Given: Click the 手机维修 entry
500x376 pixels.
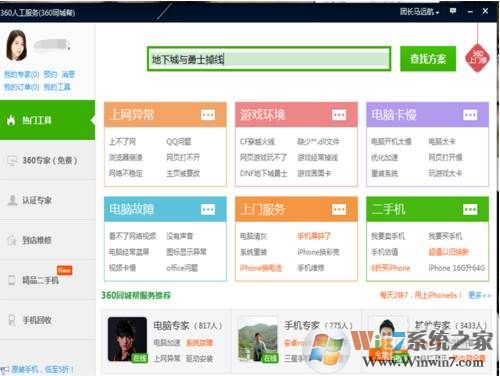Looking at the screenshot, I should (x=311, y=268).
